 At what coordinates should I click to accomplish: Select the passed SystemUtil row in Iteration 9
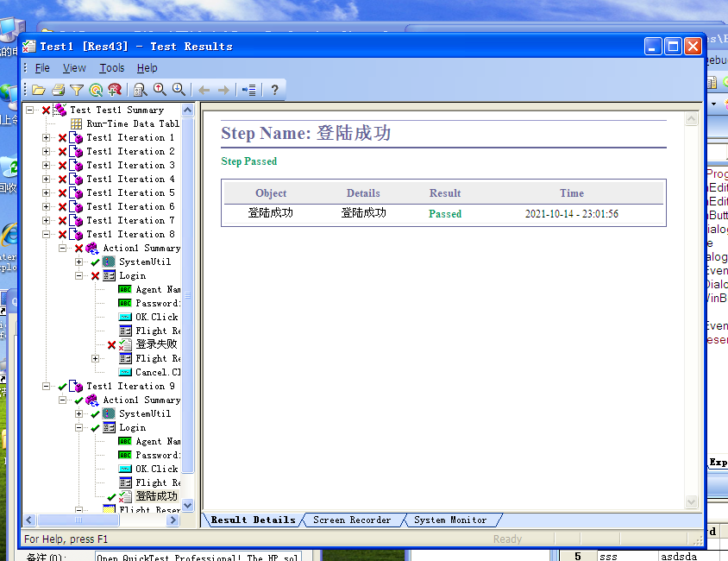pyautogui.click(x=145, y=413)
